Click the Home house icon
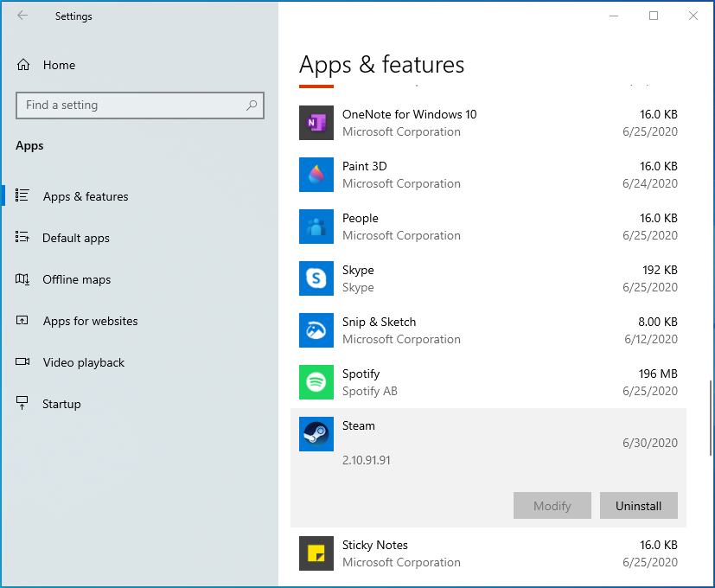 pyautogui.click(x=23, y=65)
